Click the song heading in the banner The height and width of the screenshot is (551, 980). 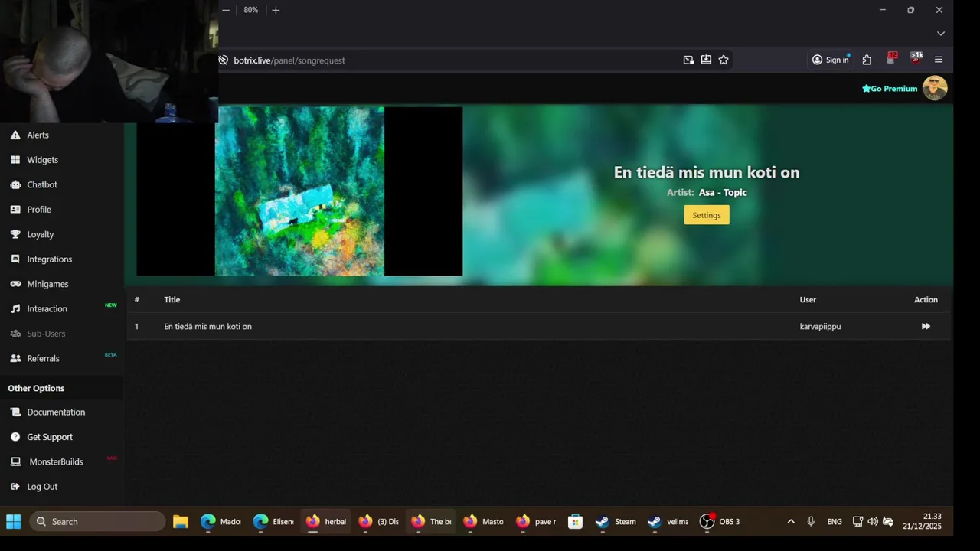click(x=707, y=172)
